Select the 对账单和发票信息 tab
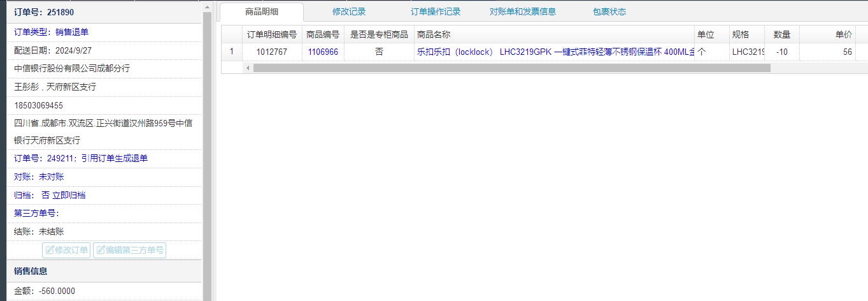This screenshot has width=868, height=301. [523, 11]
